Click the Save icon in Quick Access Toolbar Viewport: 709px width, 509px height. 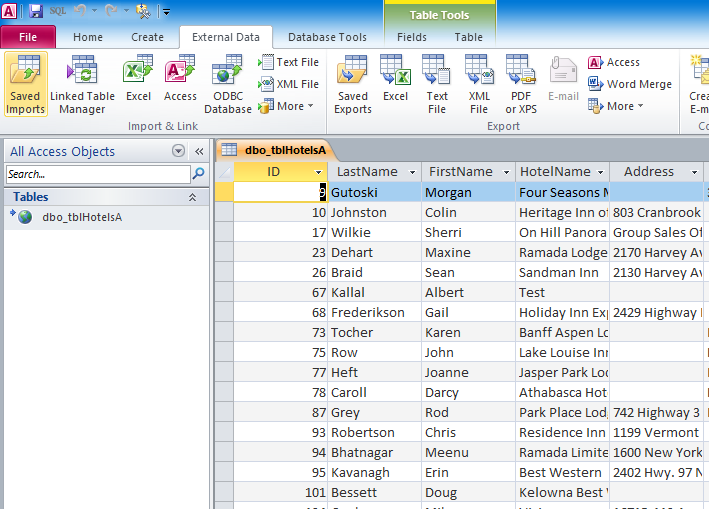click(x=36, y=11)
